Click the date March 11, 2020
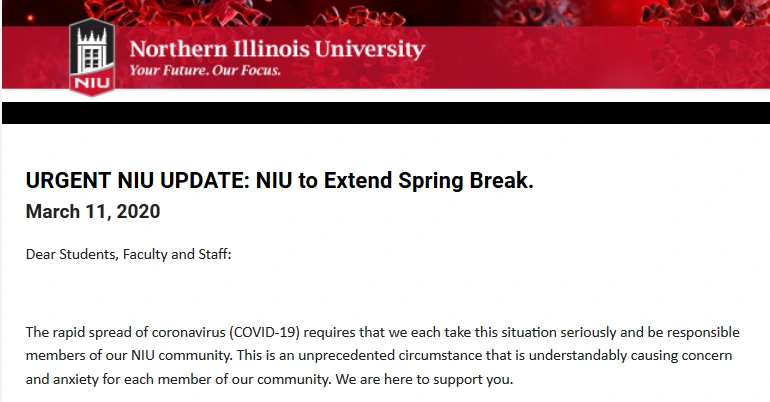Viewport: 770px width, 402px height. (93, 212)
